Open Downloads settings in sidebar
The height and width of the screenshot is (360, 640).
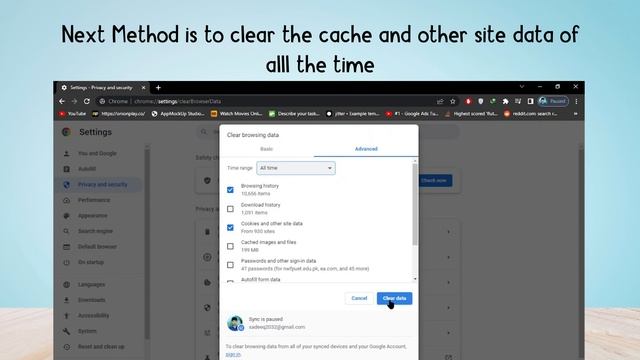coord(91,300)
